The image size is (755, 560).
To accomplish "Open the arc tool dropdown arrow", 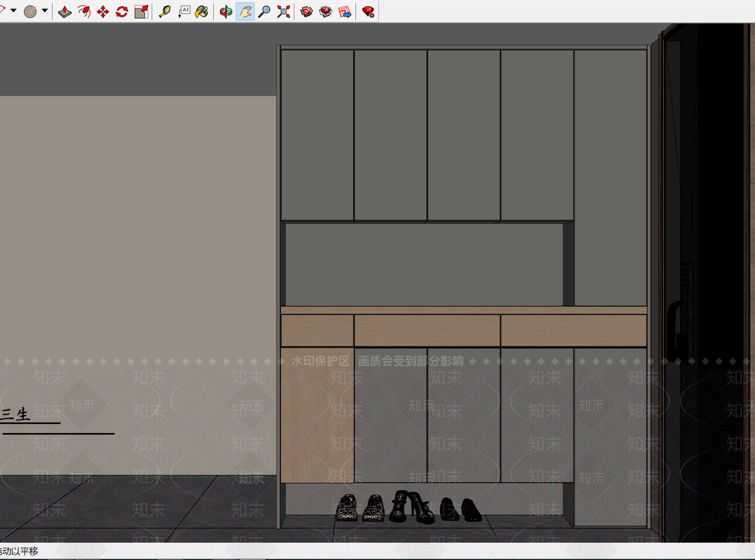I will 13,10.
